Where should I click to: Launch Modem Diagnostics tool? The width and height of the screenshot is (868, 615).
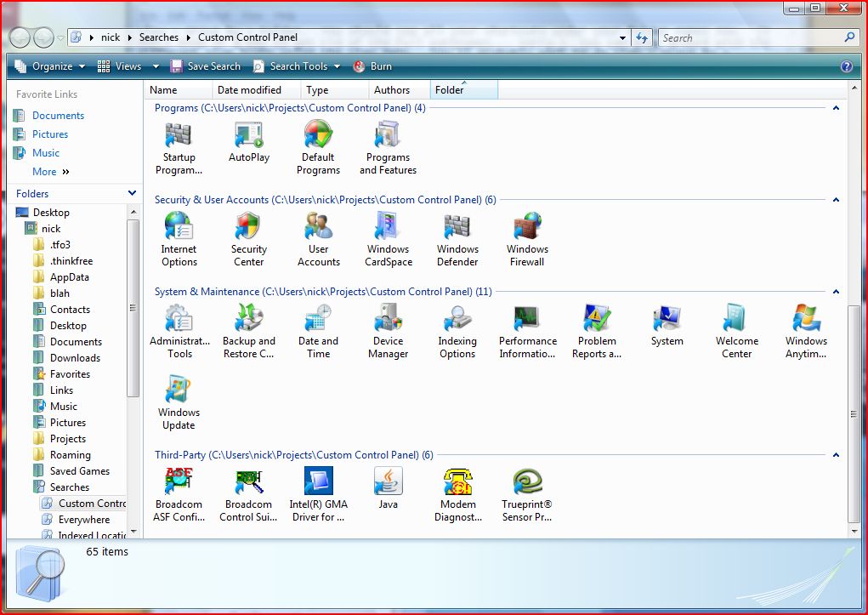click(457, 495)
